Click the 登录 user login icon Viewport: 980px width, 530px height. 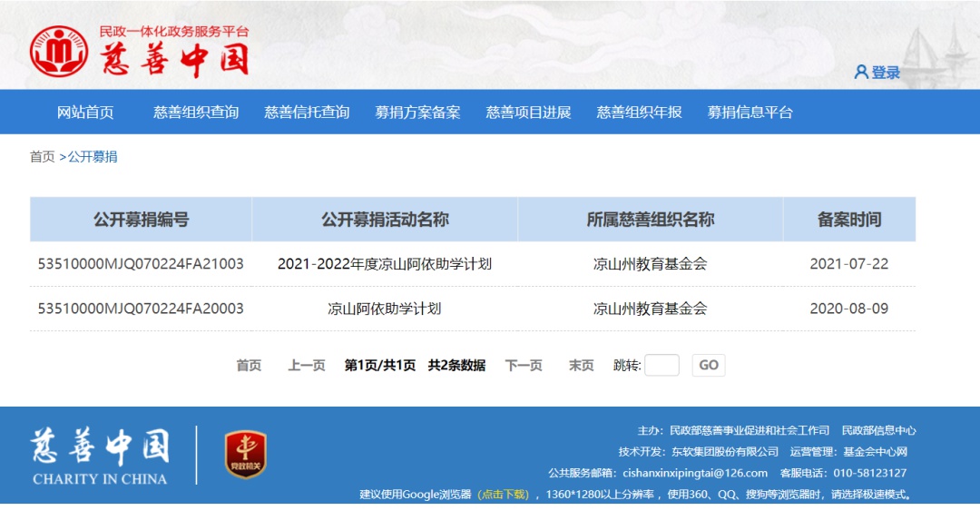click(x=861, y=73)
